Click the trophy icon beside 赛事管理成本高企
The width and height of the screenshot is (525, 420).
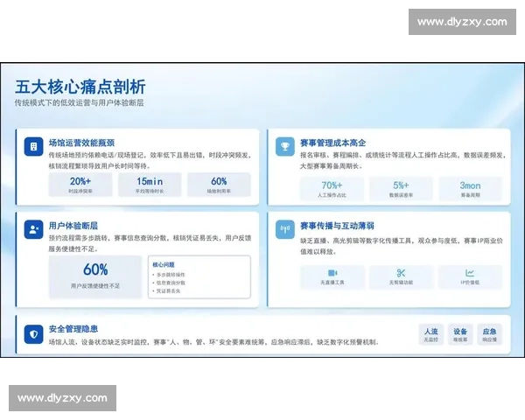point(285,146)
